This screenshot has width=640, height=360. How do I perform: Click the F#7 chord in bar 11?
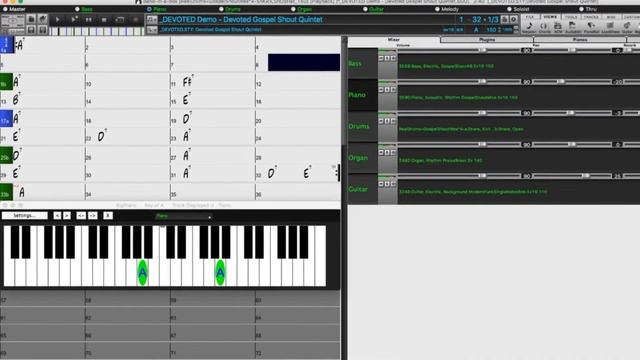click(188, 82)
